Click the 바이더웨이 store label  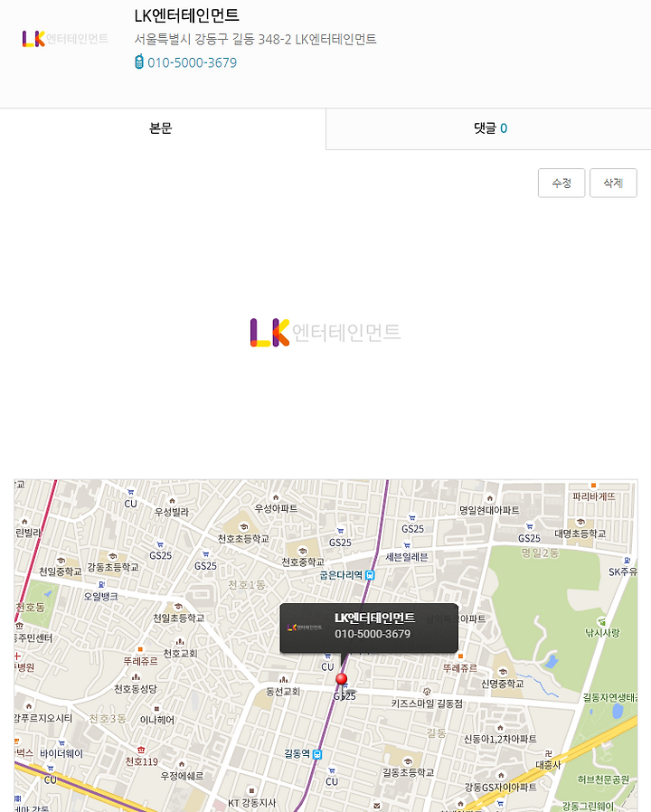61,753
